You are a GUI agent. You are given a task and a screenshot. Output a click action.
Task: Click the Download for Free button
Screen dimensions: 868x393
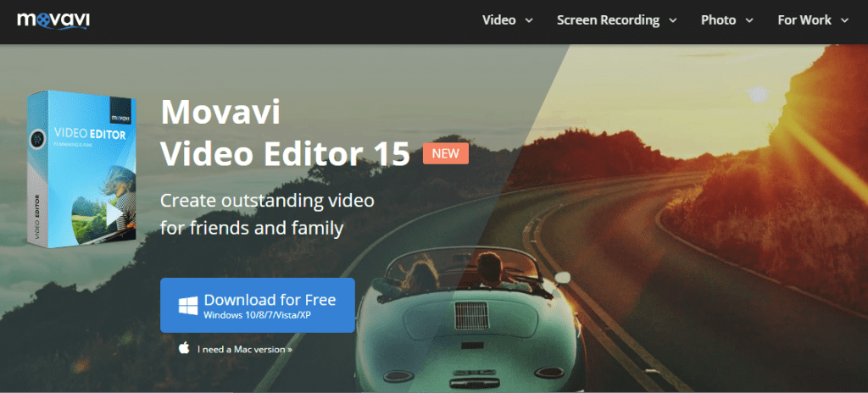(258, 305)
